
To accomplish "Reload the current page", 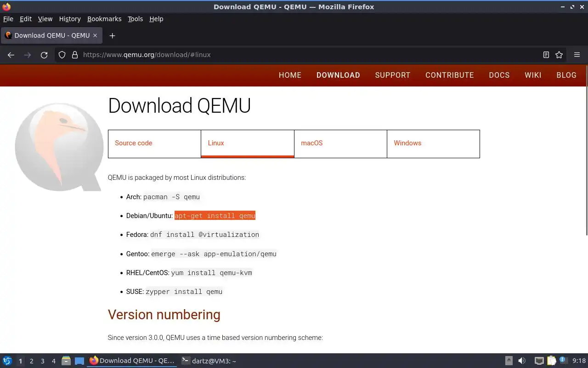I will 44,55.
